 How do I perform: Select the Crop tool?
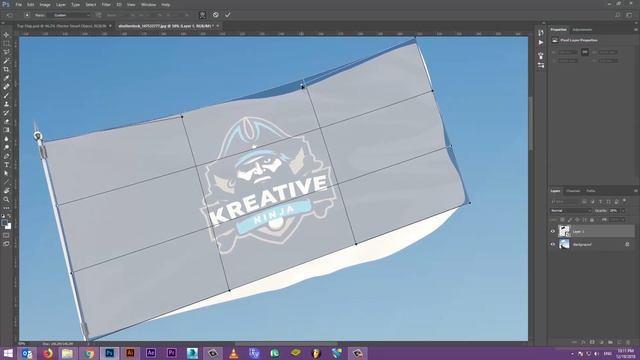6,69
